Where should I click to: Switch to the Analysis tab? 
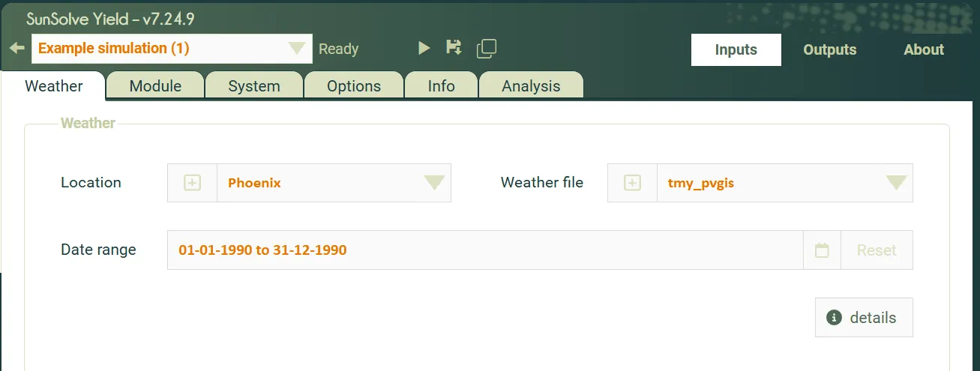pos(531,86)
